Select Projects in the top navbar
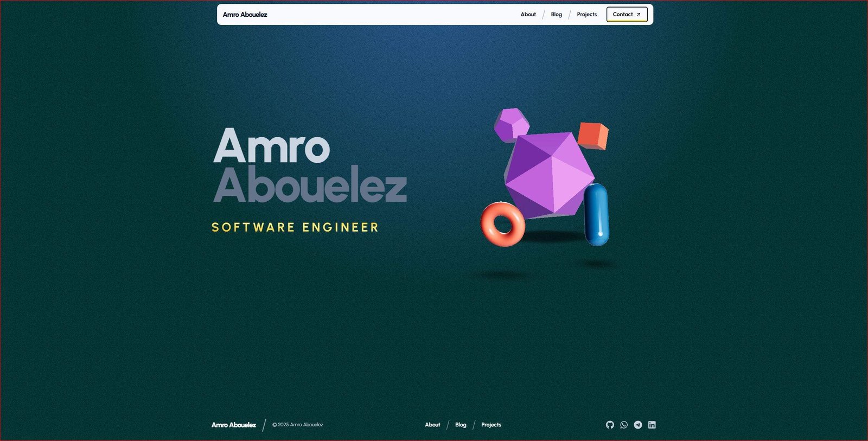Screen dimensions: 868x441 coord(586,15)
